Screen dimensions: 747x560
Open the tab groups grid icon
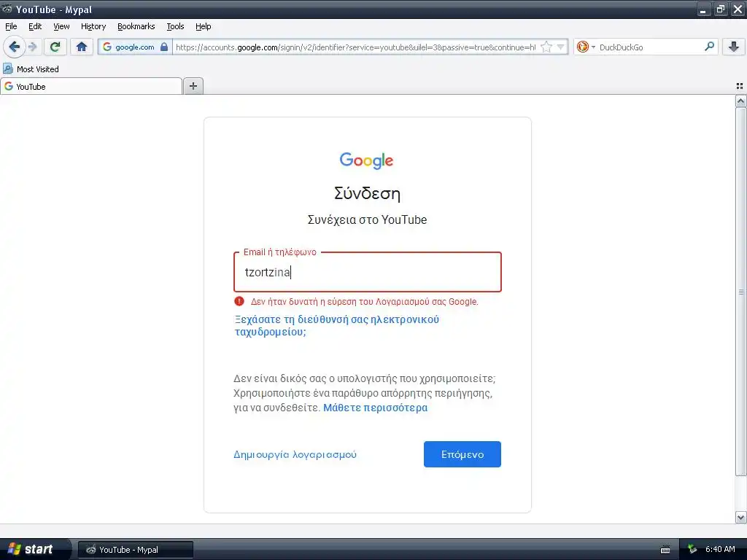coord(740,86)
